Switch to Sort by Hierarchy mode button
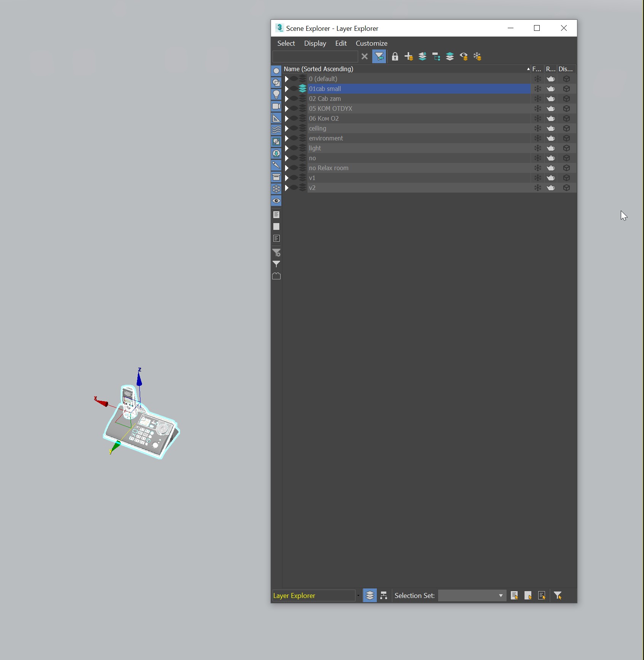 click(384, 595)
